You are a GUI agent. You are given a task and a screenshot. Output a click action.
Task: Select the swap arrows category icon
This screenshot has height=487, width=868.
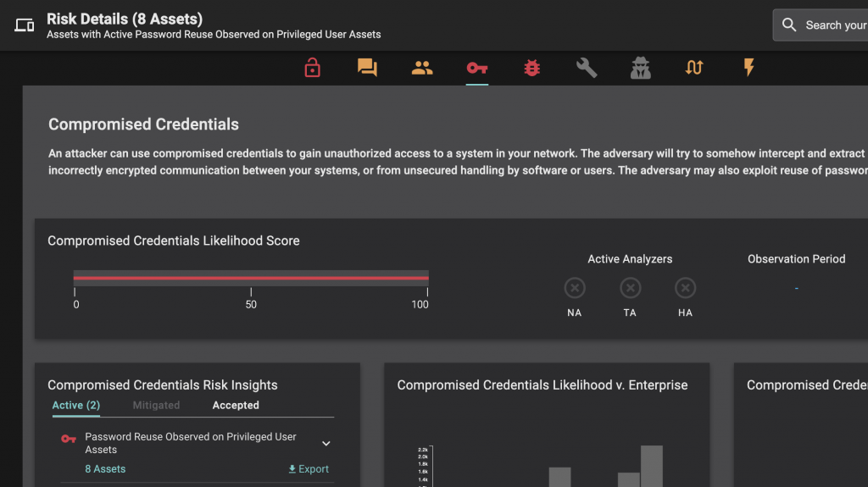click(694, 68)
